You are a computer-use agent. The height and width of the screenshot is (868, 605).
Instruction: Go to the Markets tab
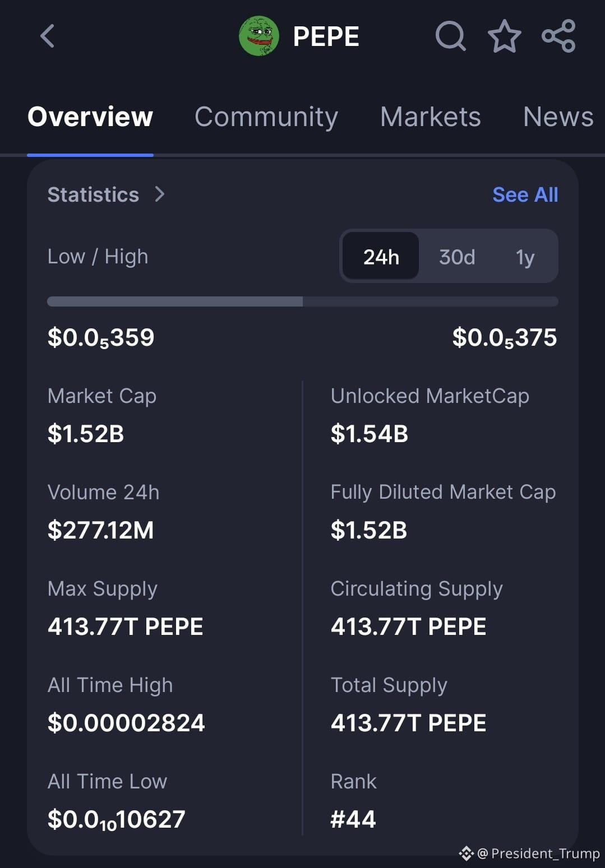point(430,117)
